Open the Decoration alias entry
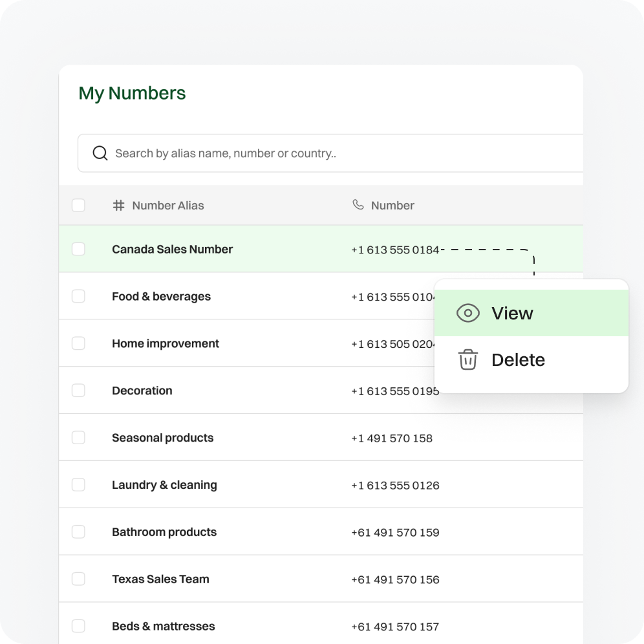Screen dimensions: 644x644 point(142,391)
